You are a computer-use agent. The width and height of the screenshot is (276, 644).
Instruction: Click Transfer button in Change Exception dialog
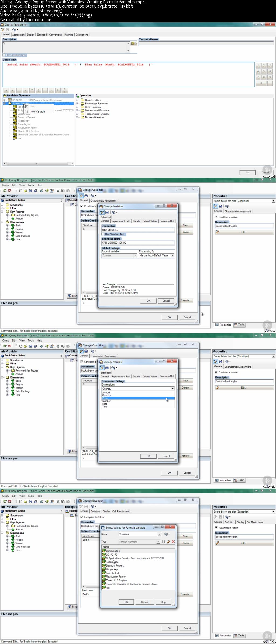pos(185,594)
